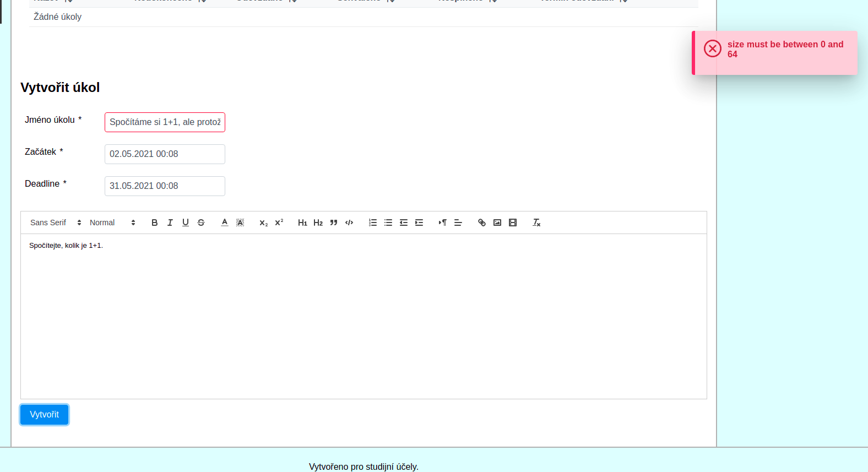Toggle underline formatting in the editor toolbar
868x472 pixels.
click(186, 223)
